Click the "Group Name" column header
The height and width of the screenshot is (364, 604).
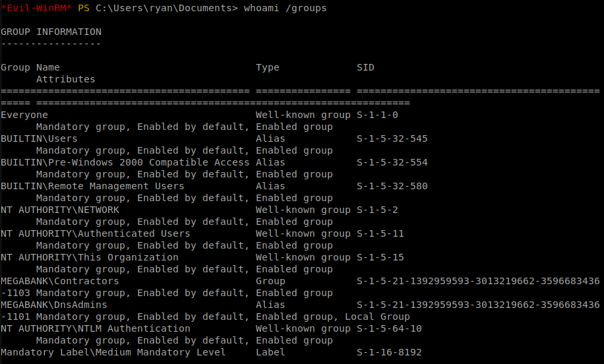pyautogui.click(x=30, y=67)
